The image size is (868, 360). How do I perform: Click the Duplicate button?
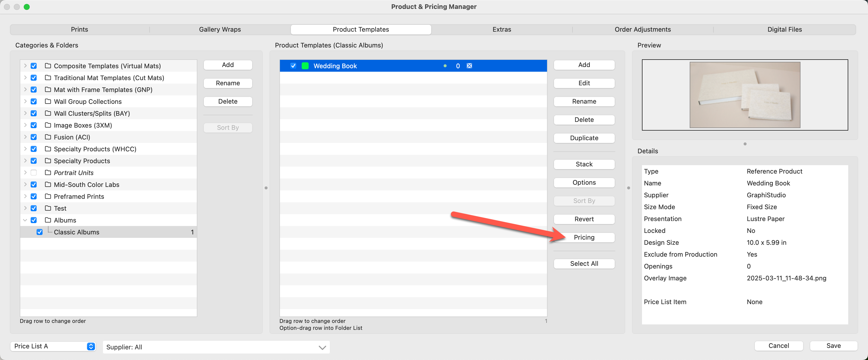click(x=584, y=138)
